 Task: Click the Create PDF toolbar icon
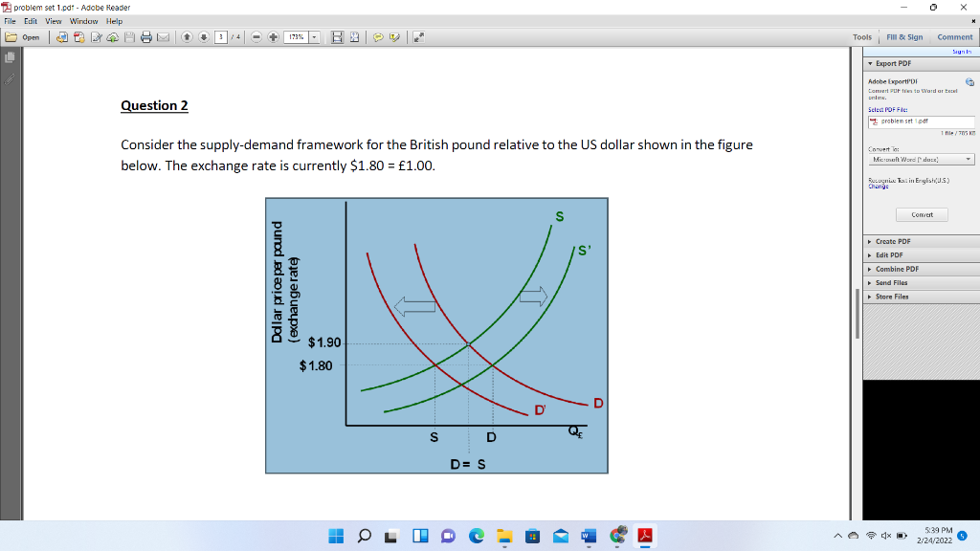click(78, 37)
